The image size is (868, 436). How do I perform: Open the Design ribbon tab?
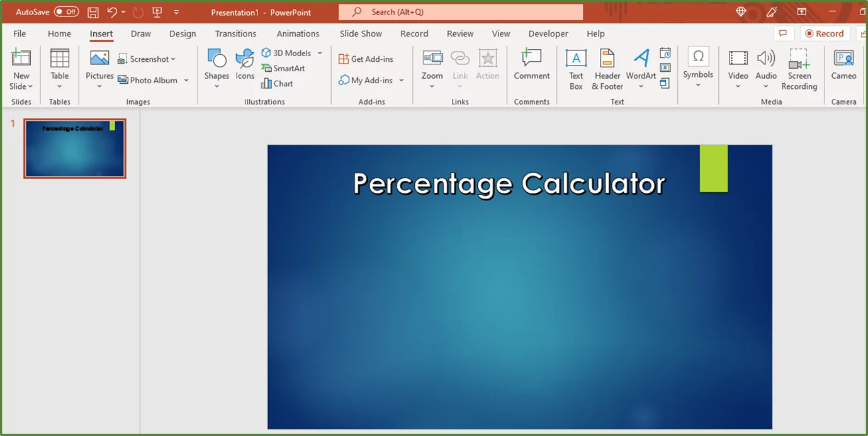(x=183, y=33)
